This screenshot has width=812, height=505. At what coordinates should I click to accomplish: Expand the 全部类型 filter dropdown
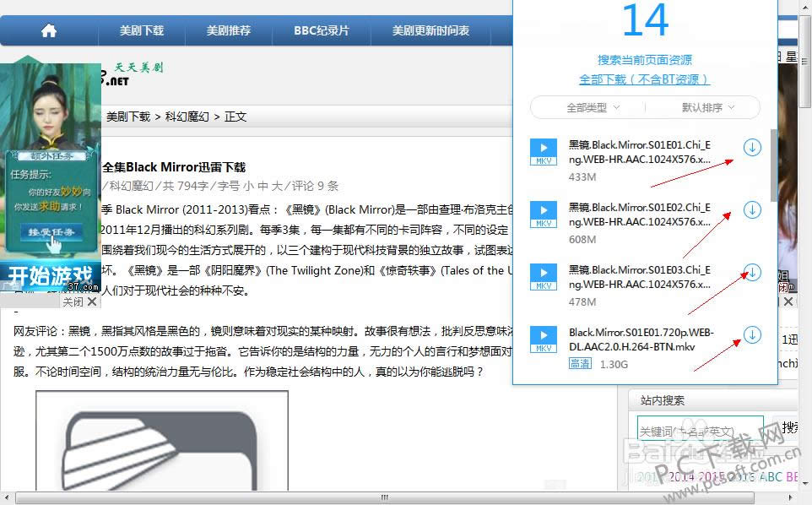[x=593, y=107]
